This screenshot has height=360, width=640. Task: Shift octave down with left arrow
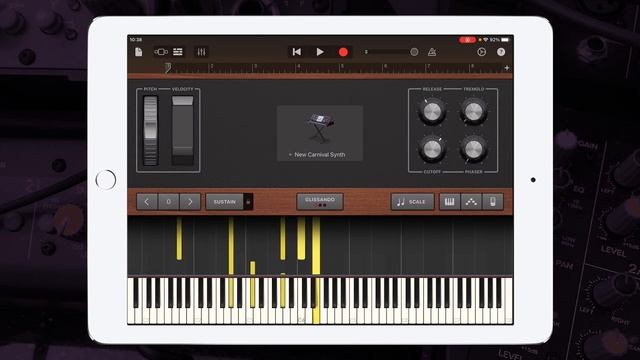pyautogui.click(x=147, y=202)
